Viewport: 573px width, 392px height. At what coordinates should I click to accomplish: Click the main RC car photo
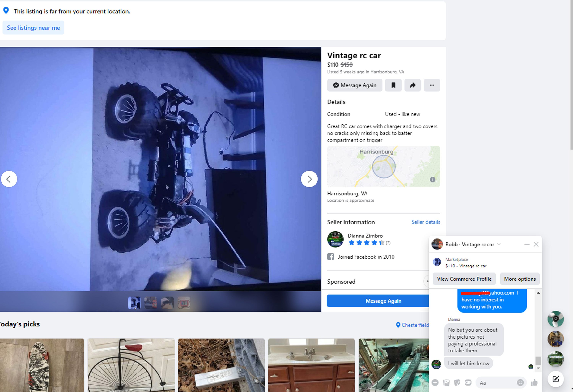point(160,169)
